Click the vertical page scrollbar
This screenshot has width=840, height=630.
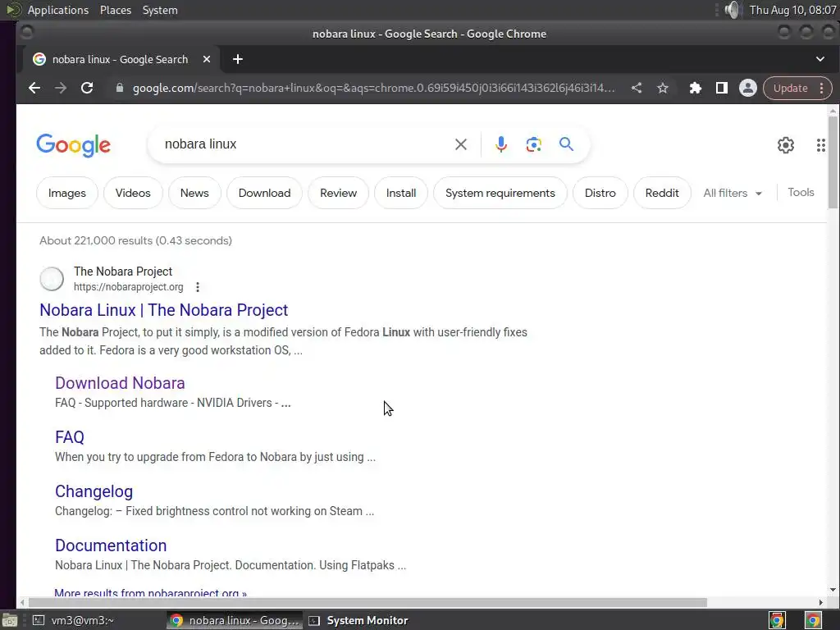[x=833, y=161]
